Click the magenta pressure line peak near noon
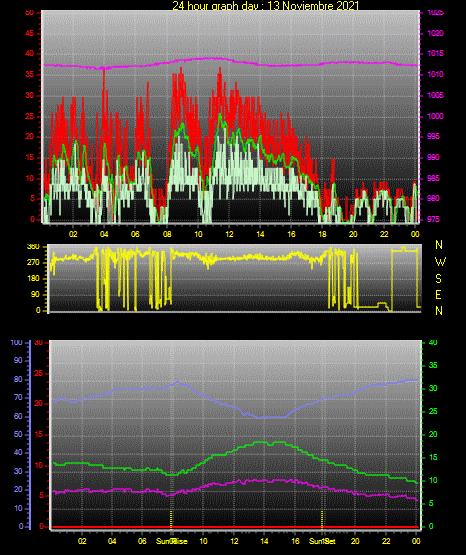 coord(214,58)
